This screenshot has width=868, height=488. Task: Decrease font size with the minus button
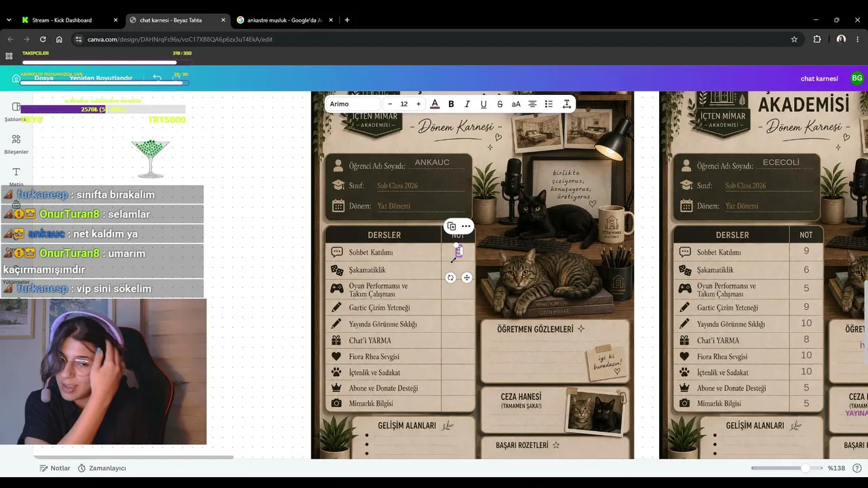click(x=390, y=104)
